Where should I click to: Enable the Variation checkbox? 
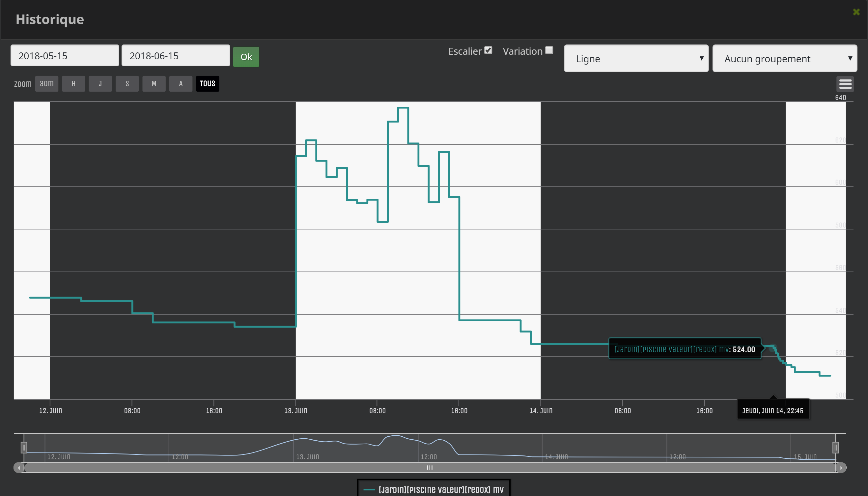[x=549, y=50]
